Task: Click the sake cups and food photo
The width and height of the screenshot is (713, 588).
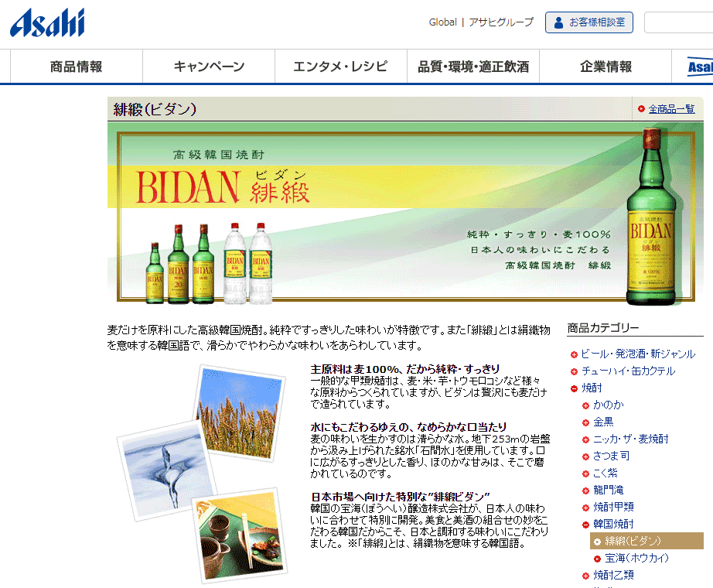Action: [x=240, y=535]
